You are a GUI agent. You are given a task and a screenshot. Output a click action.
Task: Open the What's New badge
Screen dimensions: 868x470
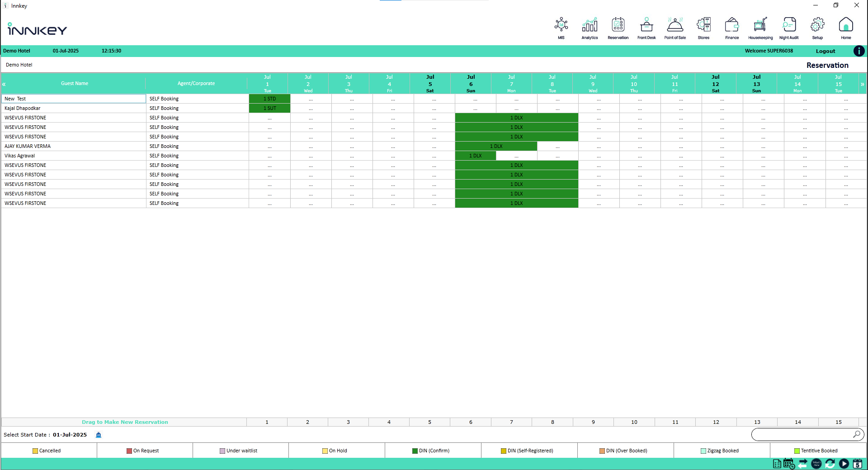tap(816, 464)
